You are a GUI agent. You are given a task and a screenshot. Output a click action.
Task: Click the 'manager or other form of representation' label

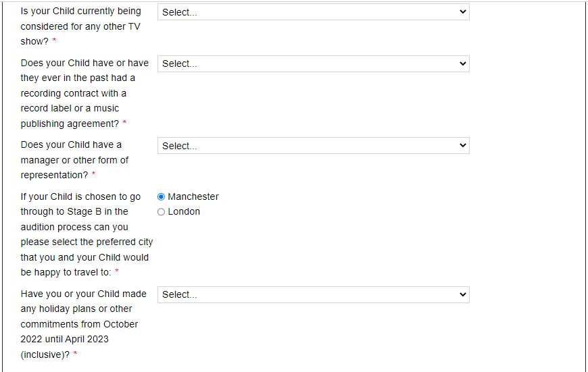pyautogui.click(x=74, y=160)
